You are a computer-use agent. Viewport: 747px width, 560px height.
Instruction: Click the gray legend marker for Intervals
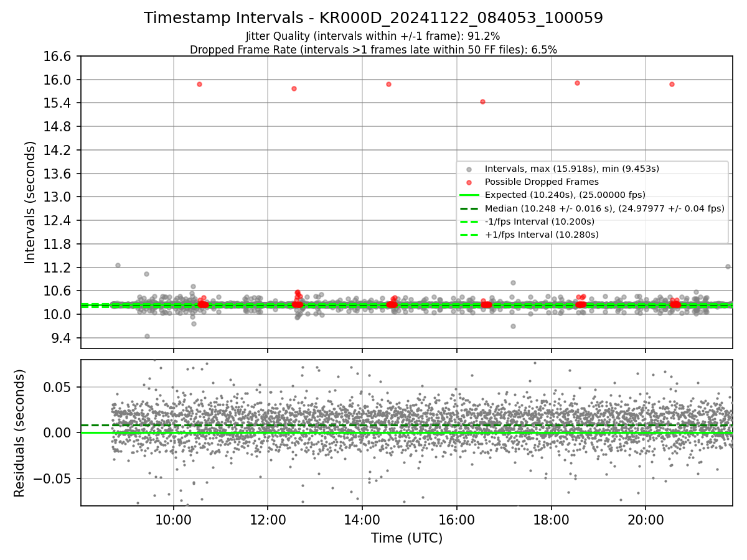pyautogui.click(x=469, y=169)
